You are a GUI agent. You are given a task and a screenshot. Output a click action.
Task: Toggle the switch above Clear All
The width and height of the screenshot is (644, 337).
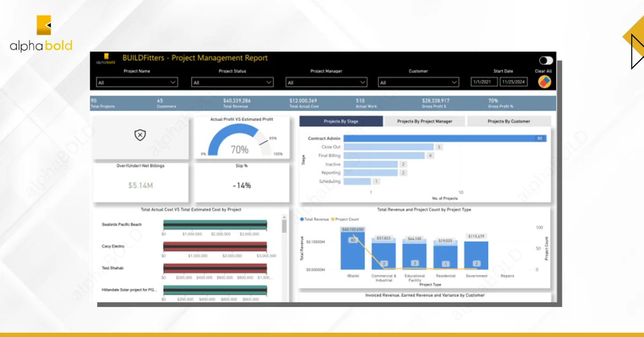coord(546,61)
